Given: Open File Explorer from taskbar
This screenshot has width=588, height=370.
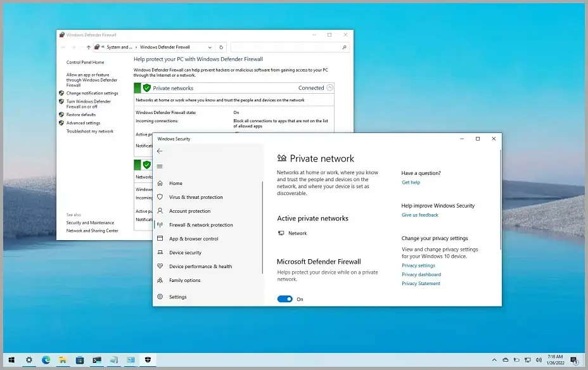Looking at the screenshot, I should [x=63, y=360].
